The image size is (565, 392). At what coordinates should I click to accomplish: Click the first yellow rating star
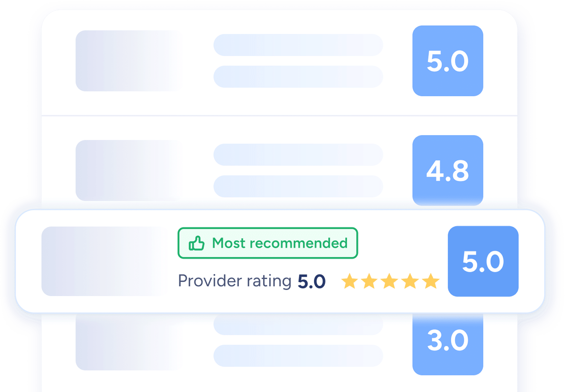tap(349, 281)
